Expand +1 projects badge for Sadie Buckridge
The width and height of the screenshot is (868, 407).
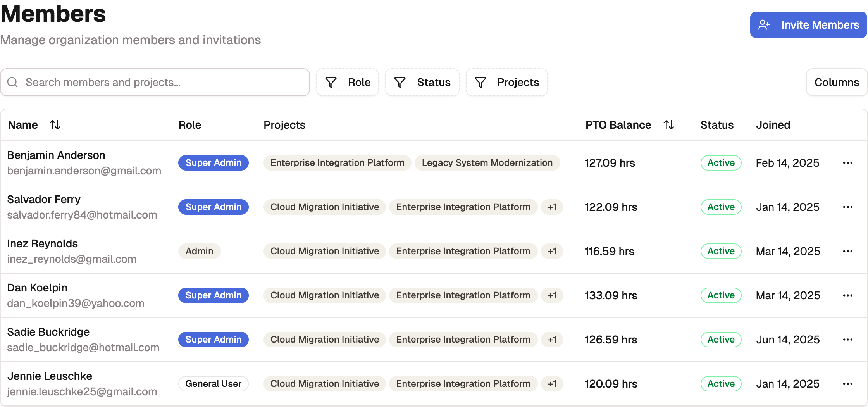(552, 340)
